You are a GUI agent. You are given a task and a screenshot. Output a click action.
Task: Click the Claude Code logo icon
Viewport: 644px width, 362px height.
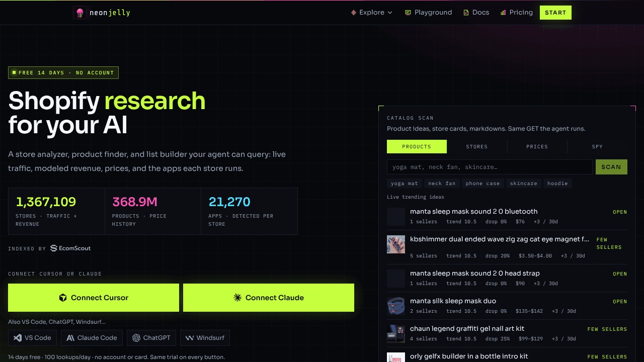(x=70, y=338)
